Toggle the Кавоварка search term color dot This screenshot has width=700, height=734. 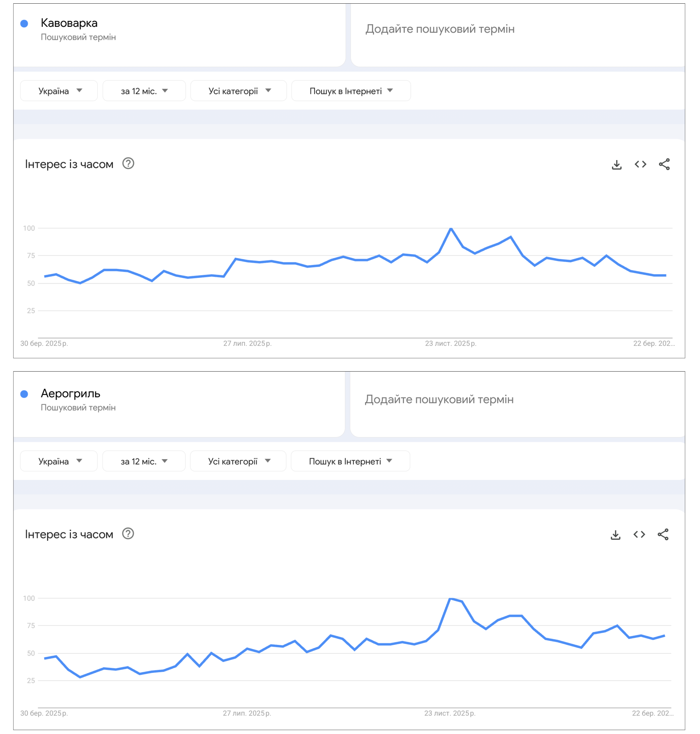(x=25, y=23)
